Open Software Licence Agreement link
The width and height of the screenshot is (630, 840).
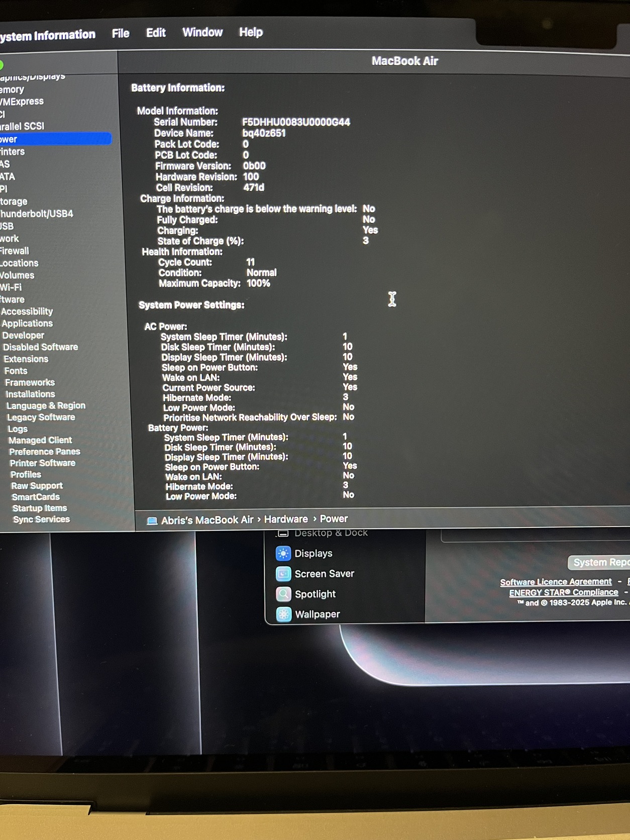point(556,582)
